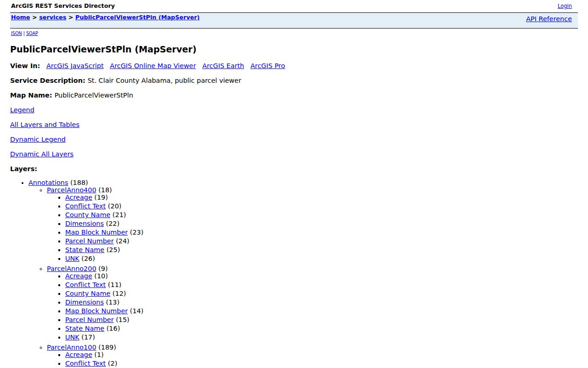Open Map Block Number layer (14)
This screenshot has width=588, height=368.
pos(96,311)
